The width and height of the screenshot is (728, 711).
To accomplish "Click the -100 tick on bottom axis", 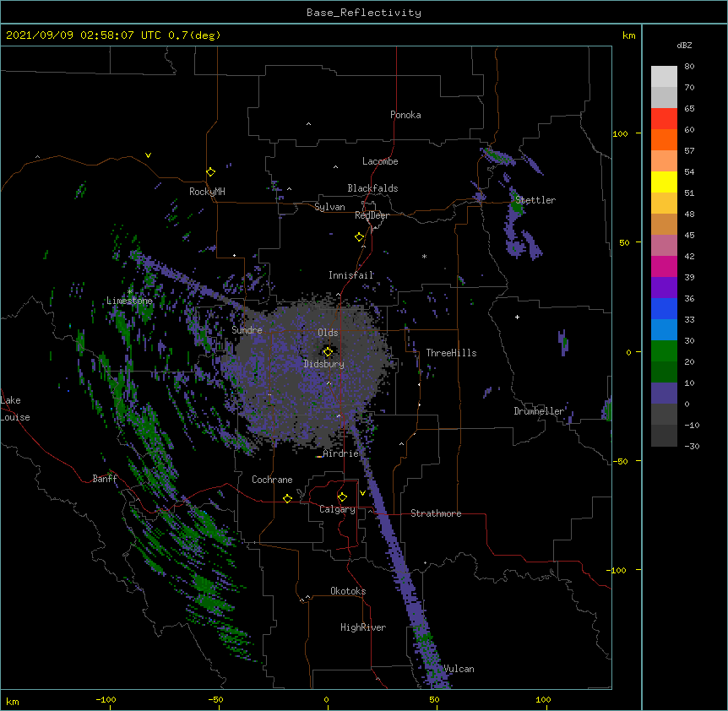I will tap(106, 699).
